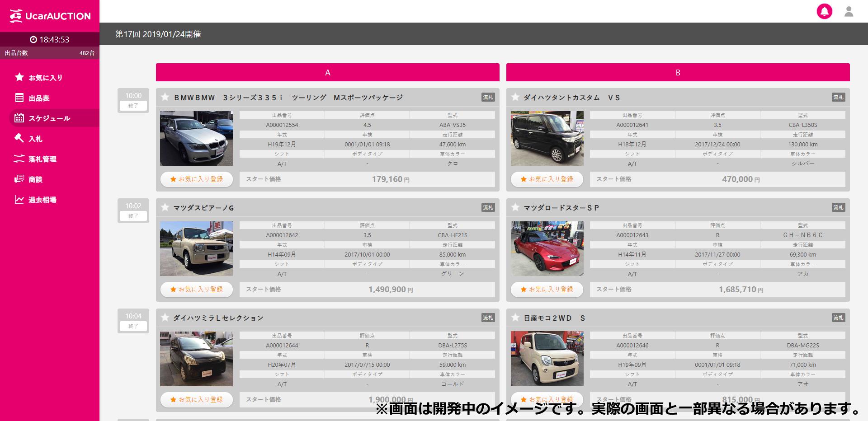Click 流札 badge on ダイハツタントカスタム card
Viewport: 868px width, 421px height.
coord(838,97)
